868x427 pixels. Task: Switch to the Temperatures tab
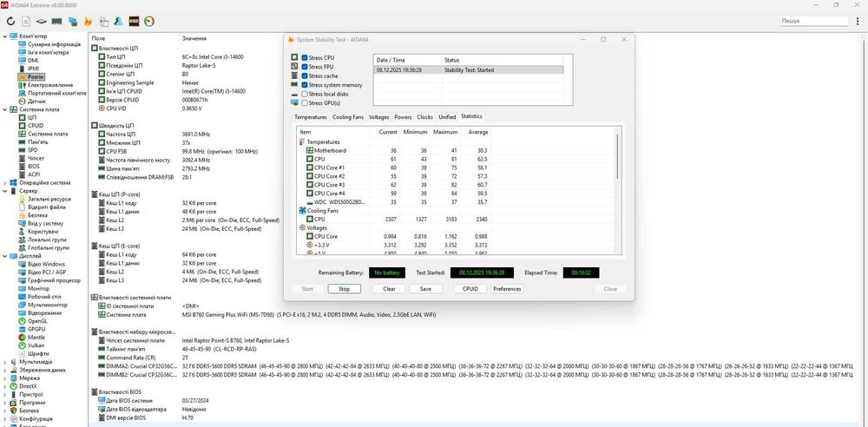311,117
